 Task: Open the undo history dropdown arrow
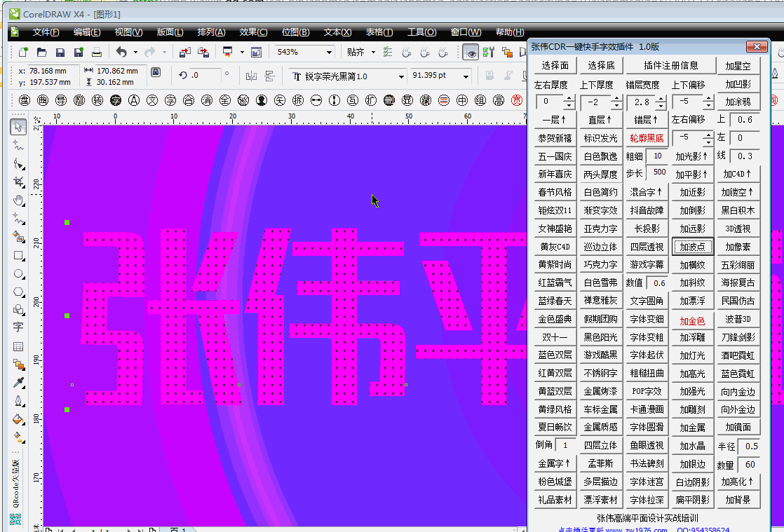[x=135, y=52]
